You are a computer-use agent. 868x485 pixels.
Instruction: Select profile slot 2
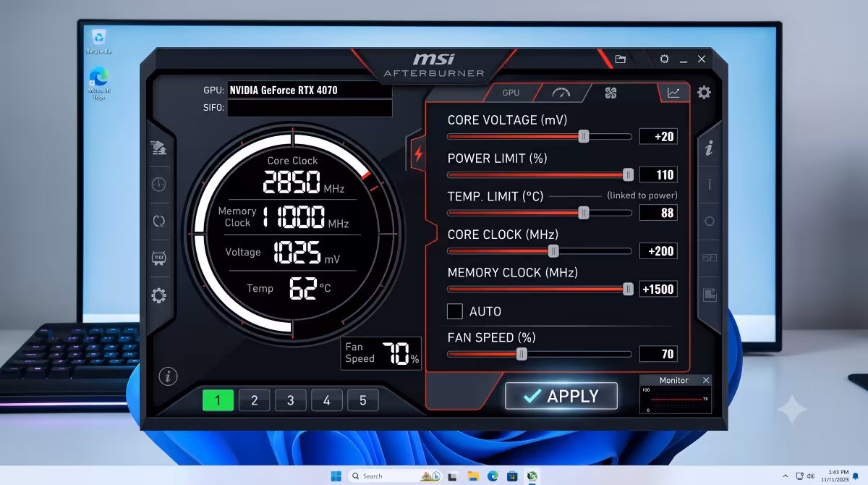(254, 400)
